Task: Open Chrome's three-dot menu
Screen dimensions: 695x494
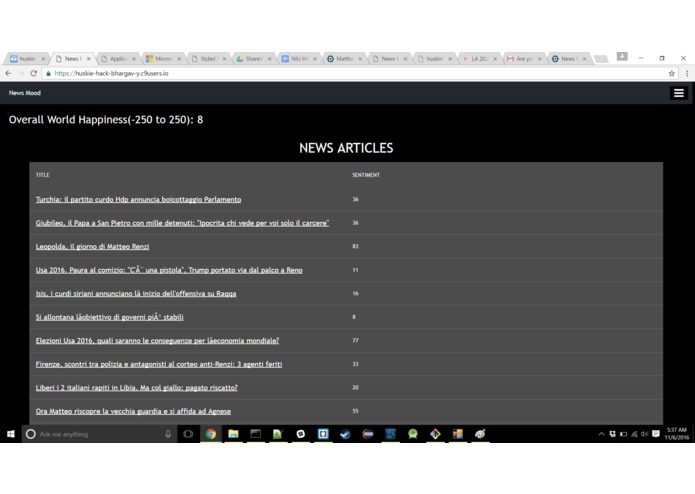Action: coord(687,74)
